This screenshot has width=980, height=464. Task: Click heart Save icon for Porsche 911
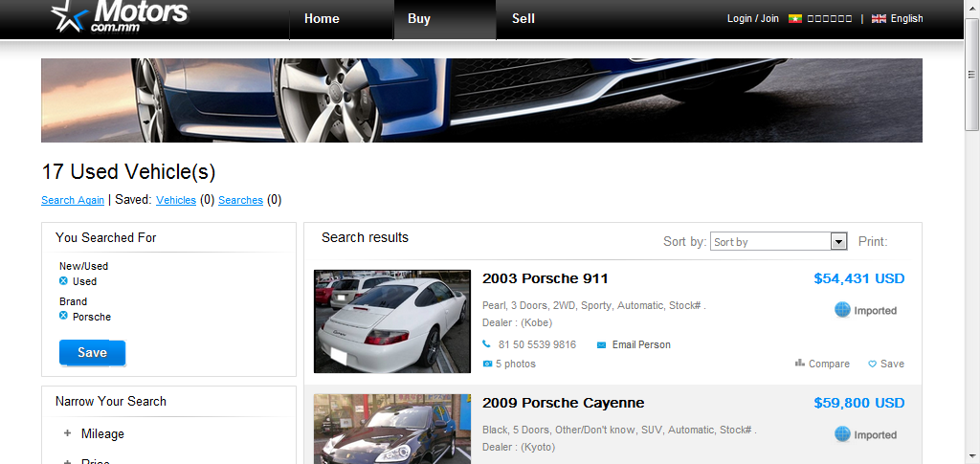point(873,365)
